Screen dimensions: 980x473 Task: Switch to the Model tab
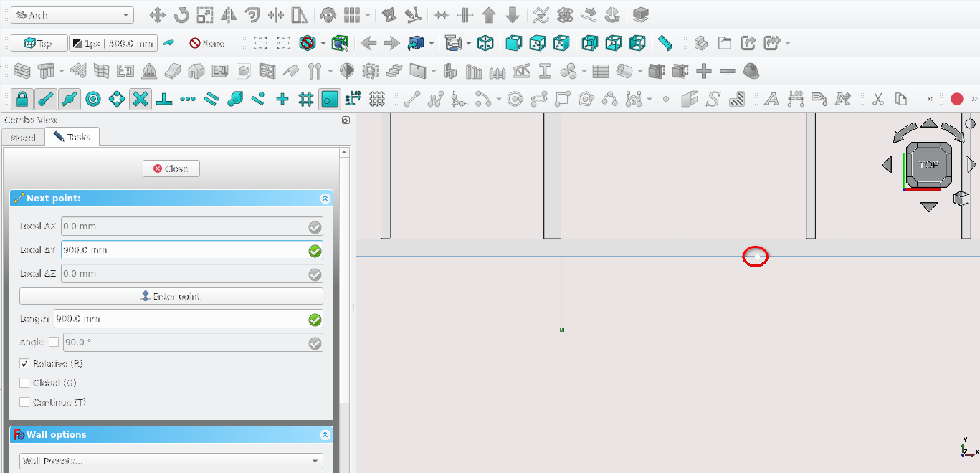23,137
